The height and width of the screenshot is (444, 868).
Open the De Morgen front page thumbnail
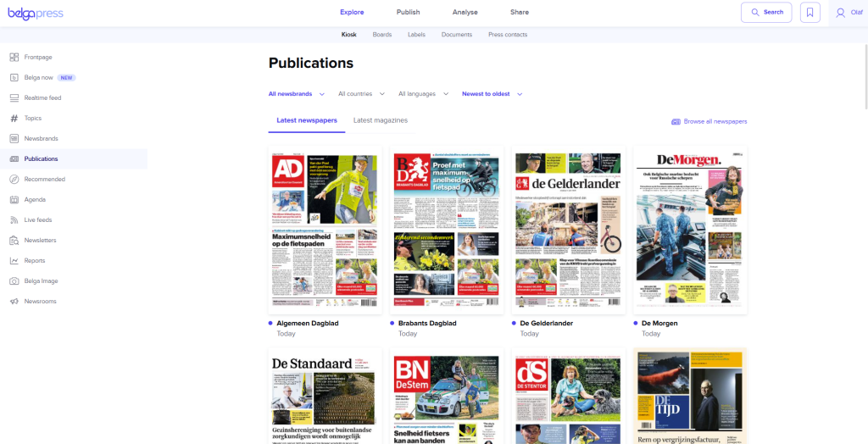pos(690,230)
